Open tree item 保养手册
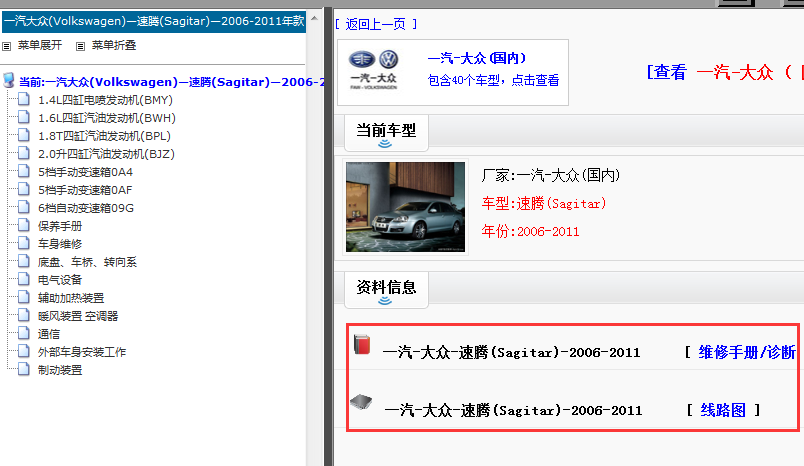Screen dimensions: 804x466 (60, 226)
